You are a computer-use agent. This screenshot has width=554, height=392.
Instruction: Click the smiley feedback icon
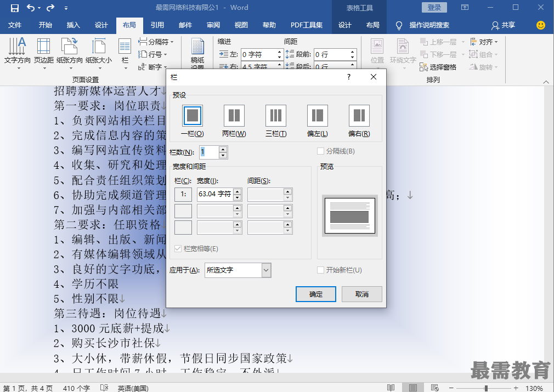541,25
